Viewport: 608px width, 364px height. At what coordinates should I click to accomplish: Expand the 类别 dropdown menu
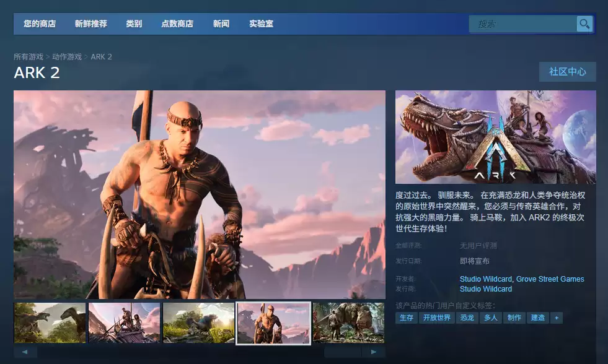(x=134, y=24)
